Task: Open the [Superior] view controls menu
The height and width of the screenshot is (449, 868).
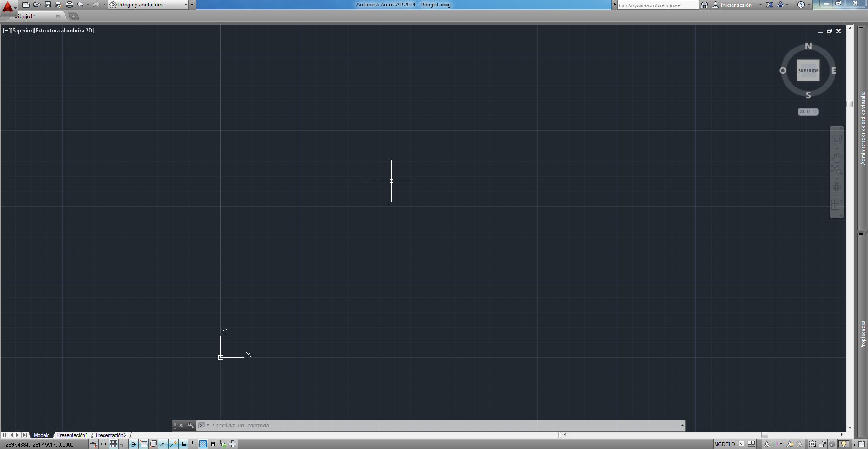Action: coord(22,31)
